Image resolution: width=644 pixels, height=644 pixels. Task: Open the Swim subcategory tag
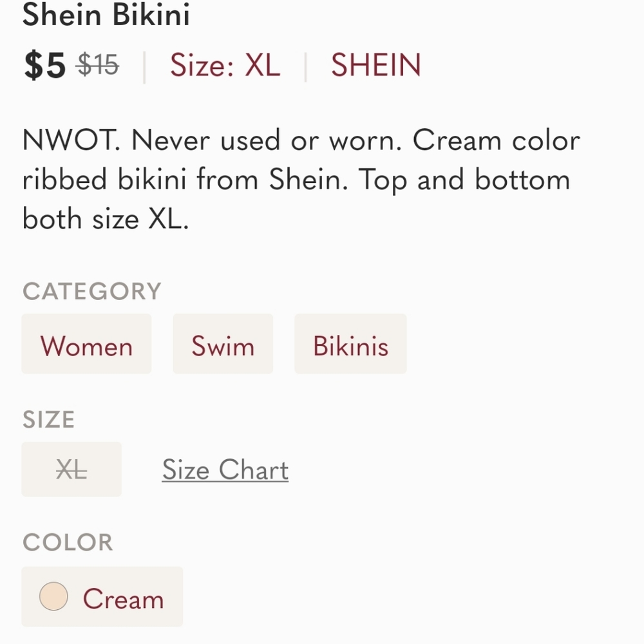point(223,344)
